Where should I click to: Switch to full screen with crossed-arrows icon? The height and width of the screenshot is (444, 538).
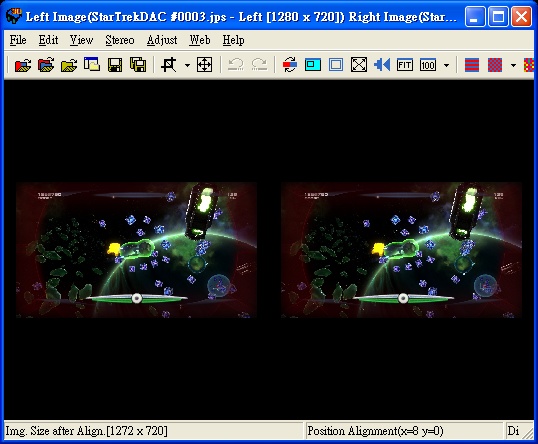[359, 65]
